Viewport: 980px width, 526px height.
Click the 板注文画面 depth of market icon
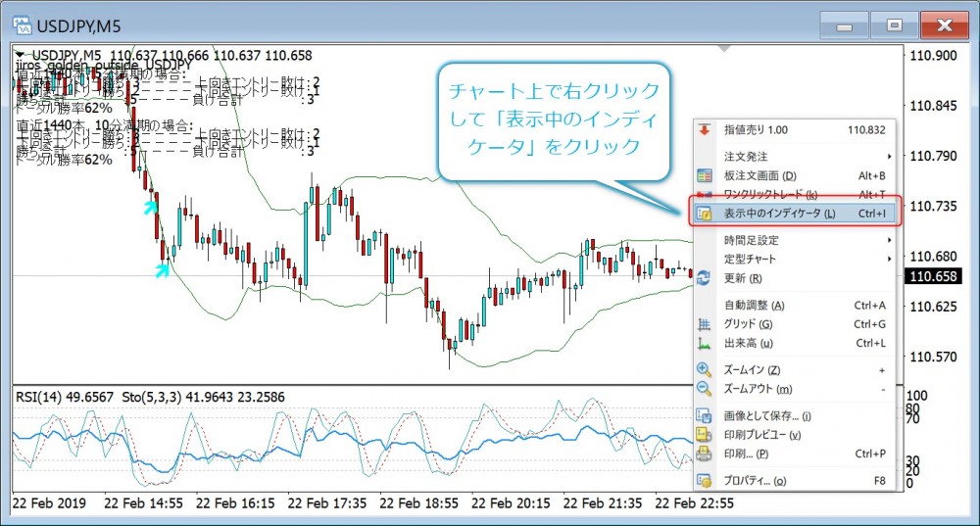[x=703, y=175]
